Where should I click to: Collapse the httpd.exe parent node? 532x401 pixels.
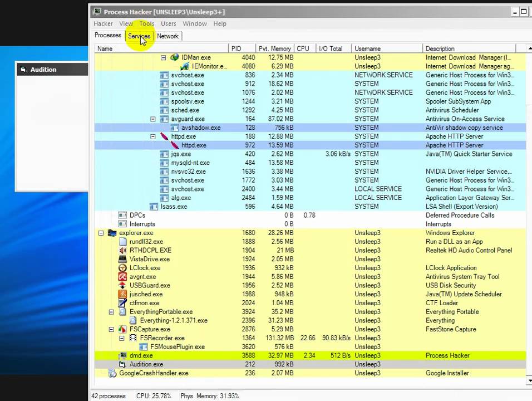[152, 136]
